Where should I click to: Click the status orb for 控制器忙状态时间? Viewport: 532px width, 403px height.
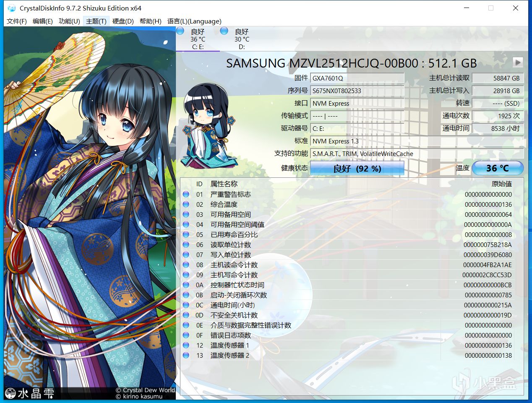click(186, 285)
